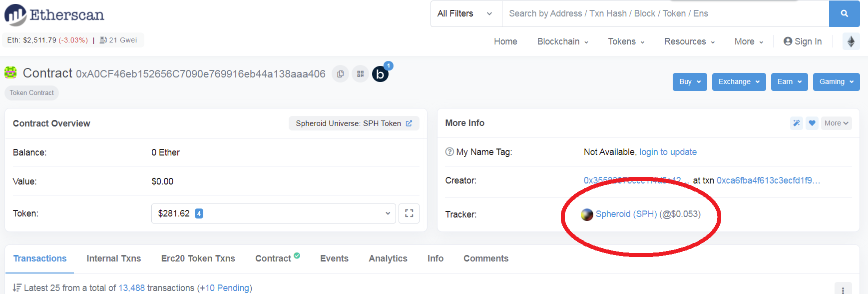The image size is (868, 294).
Task: Copy the contract address to clipboard
Action: click(x=340, y=74)
